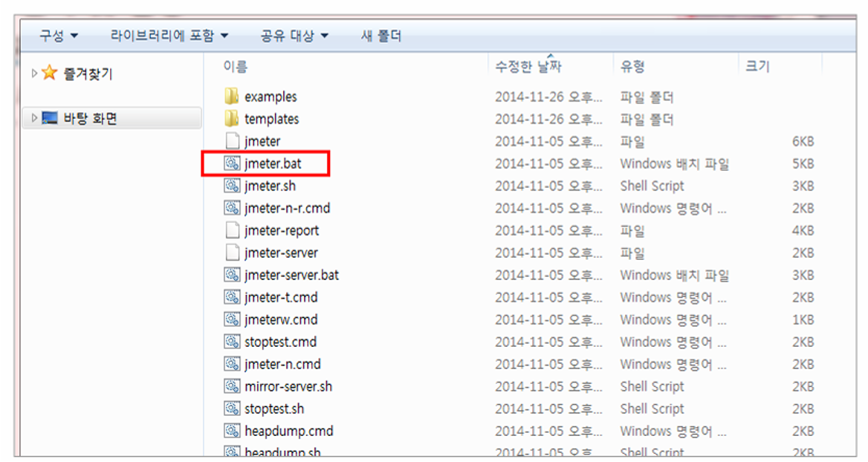Expand the 바탕 화면 tree node
The image size is (868, 462).
point(33,118)
